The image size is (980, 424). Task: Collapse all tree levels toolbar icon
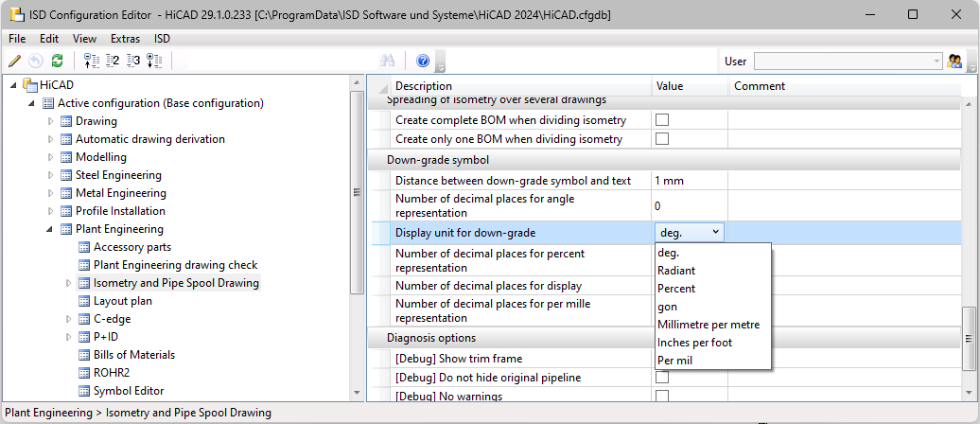pyautogui.click(x=92, y=61)
